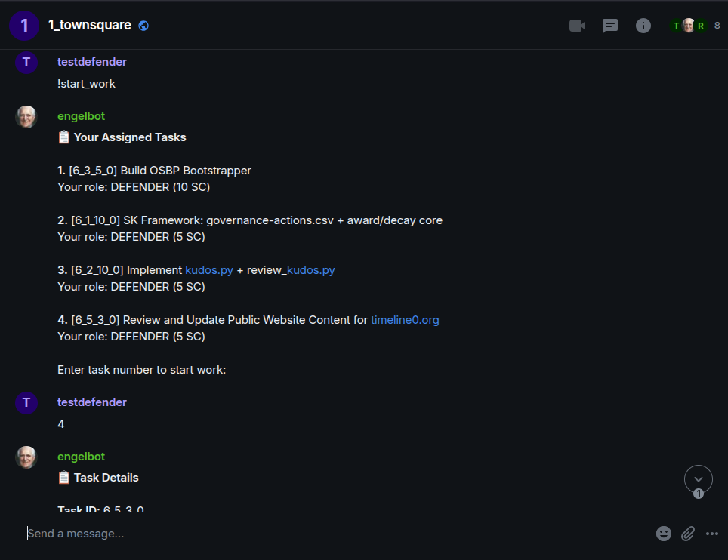Jump to latest message with down chevron
728x560 pixels.
699,479
